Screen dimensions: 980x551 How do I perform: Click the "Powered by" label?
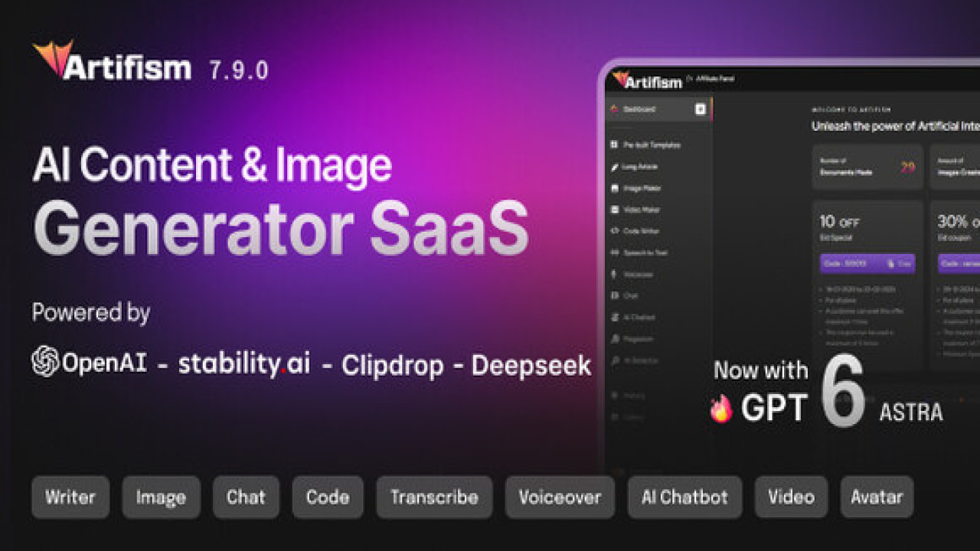(91, 313)
